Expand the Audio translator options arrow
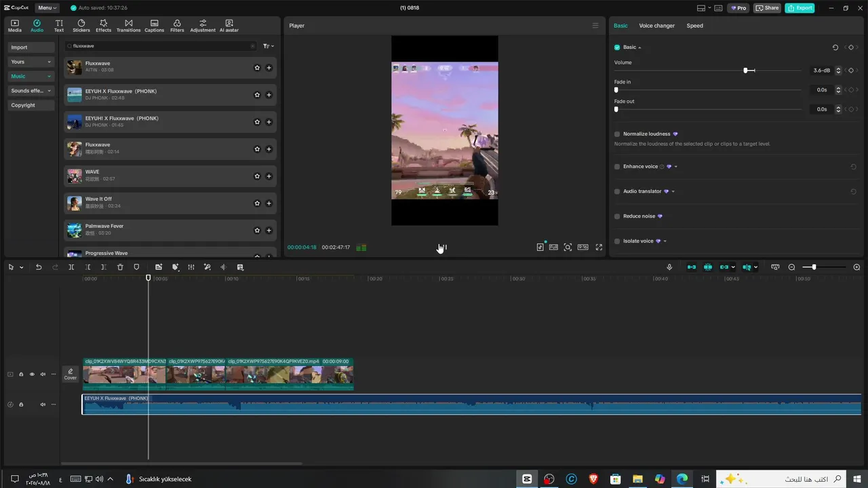The image size is (868, 488). (673, 192)
